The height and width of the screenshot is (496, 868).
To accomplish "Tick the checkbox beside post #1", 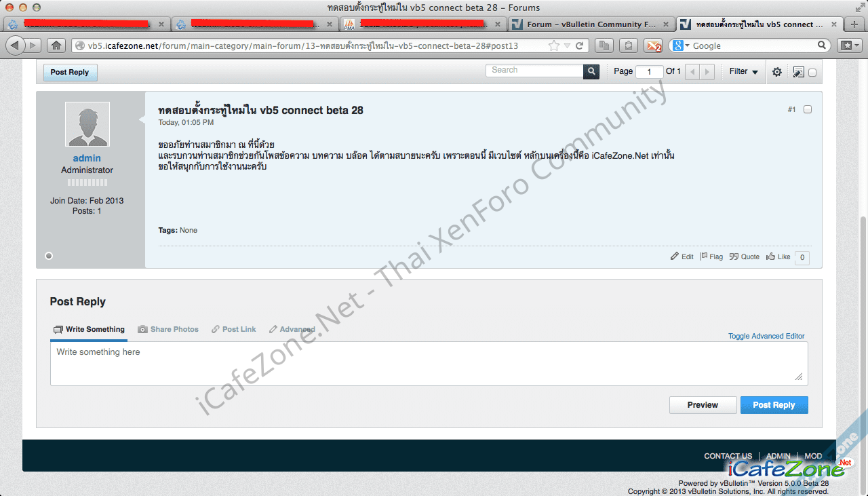I will tap(808, 109).
